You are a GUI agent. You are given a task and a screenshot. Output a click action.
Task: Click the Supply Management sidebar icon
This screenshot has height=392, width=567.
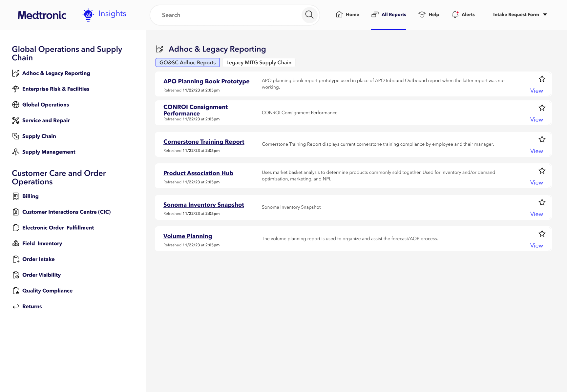pos(16,152)
